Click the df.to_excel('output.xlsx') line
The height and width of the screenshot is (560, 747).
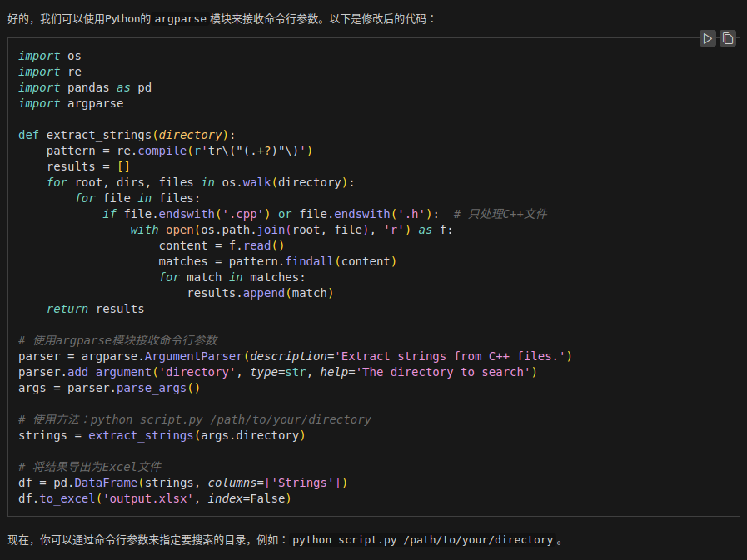[155, 498]
